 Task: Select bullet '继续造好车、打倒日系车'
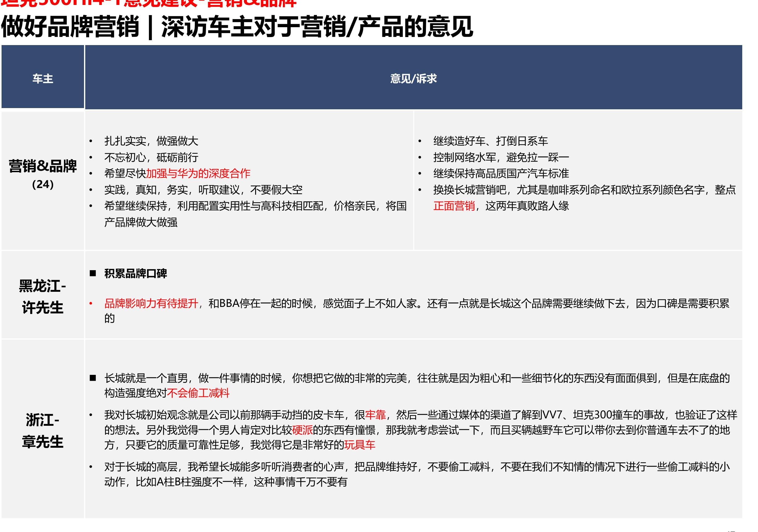(x=491, y=141)
